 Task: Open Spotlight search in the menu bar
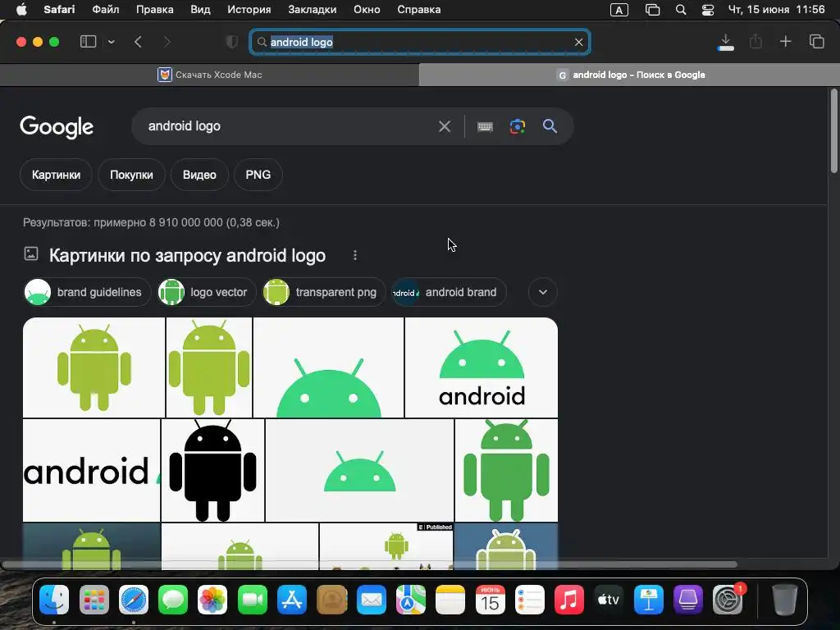[681, 10]
